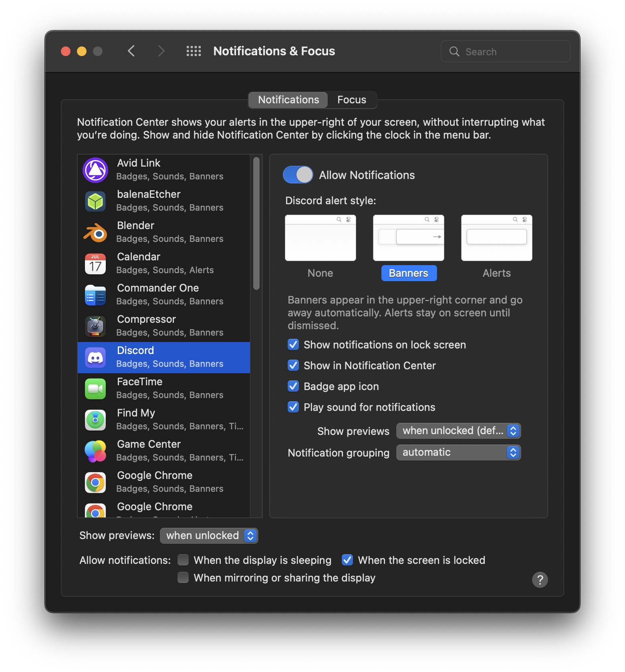Enable notifications when mirroring or sharing display
Viewport: 625px width, 672px height.
click(183, 578)
